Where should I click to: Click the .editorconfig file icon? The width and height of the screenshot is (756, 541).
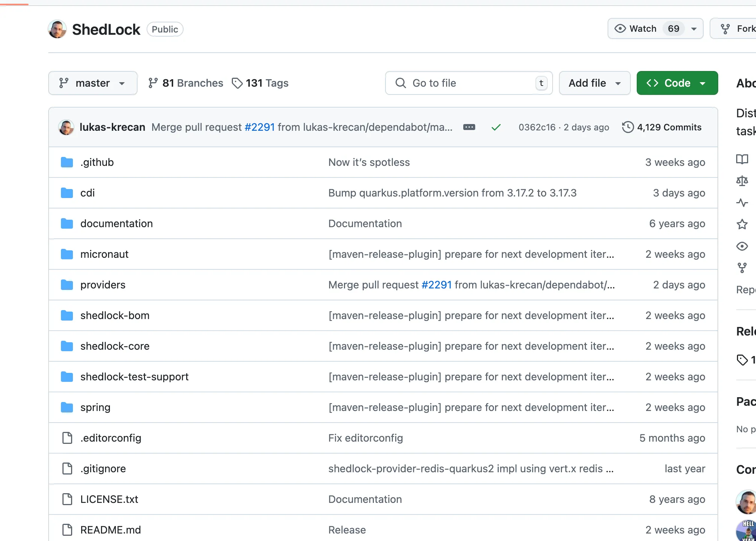pyautogui.click(x=67, y=438)
